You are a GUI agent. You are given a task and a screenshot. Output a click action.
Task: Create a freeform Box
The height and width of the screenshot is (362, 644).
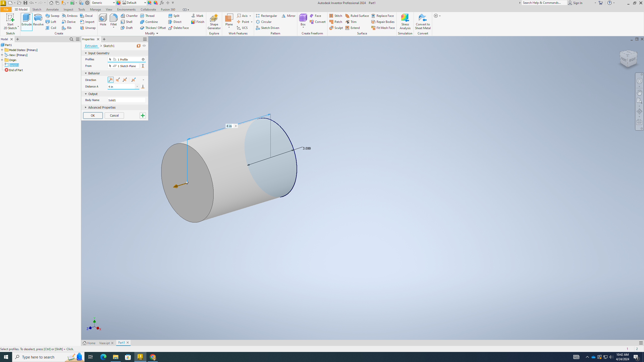[x=303, y=20]
